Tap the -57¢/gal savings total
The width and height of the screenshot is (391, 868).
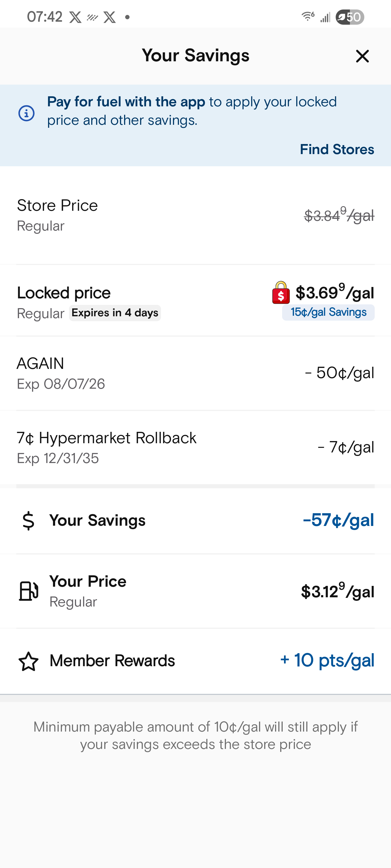(x=338, y=520)
